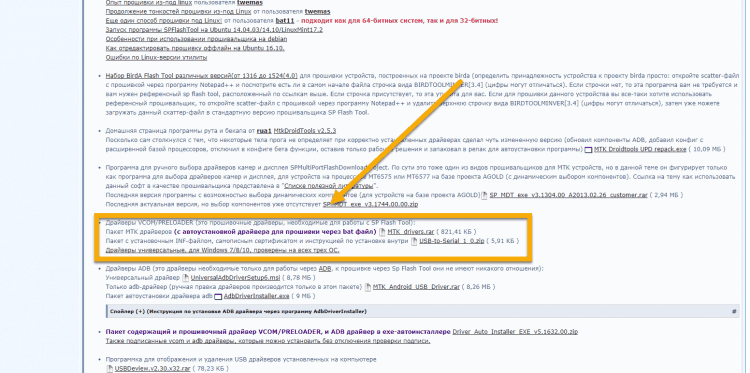Click file icon beside UniversalAdbDriverSetup6.msi
The width and height of the screenshot is (750, 373).
click(x=186, y=278)
